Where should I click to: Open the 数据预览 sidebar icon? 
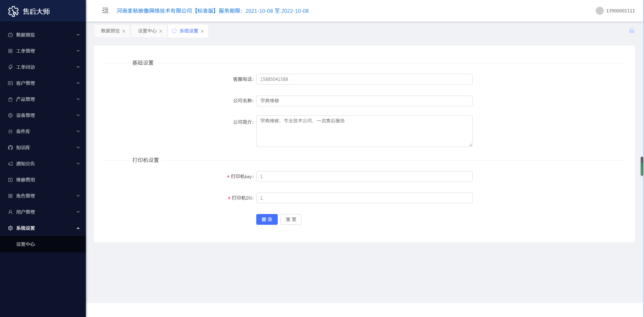[10, 35]
